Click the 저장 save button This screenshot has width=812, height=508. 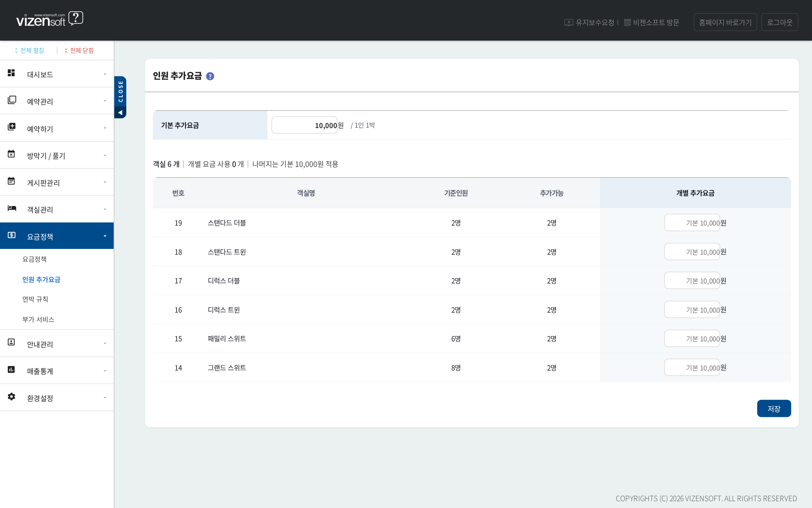pos(774,408)
